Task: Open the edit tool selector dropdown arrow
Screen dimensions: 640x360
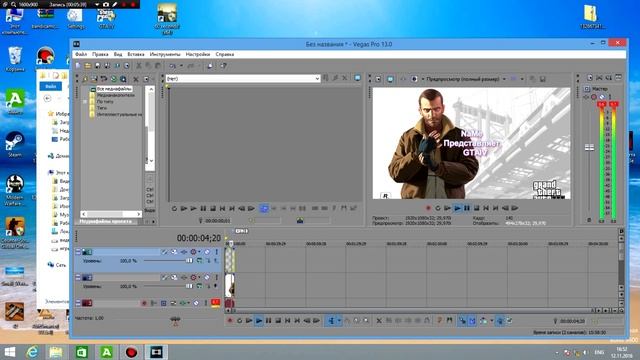Action: (339, 321)
